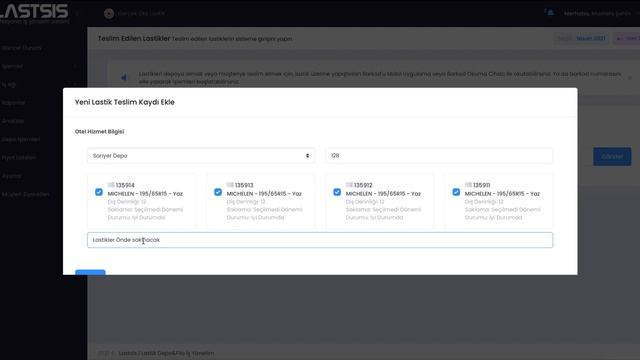Click 'MICHELEN - 195/65R15 - Yaz' under 135911
This screenshot has width=640, height=360.
tap(502, 193)
